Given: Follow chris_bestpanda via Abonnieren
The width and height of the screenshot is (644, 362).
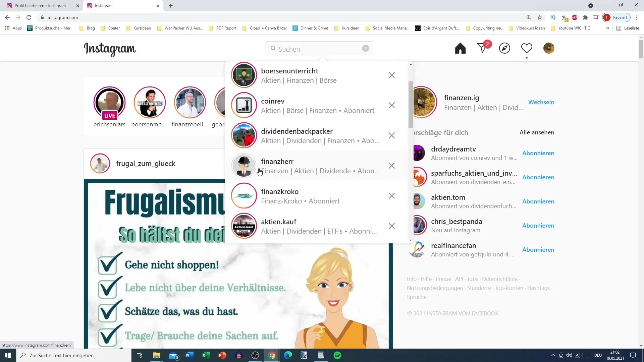Looking at the screenshot, I should [x=538, y=226].
